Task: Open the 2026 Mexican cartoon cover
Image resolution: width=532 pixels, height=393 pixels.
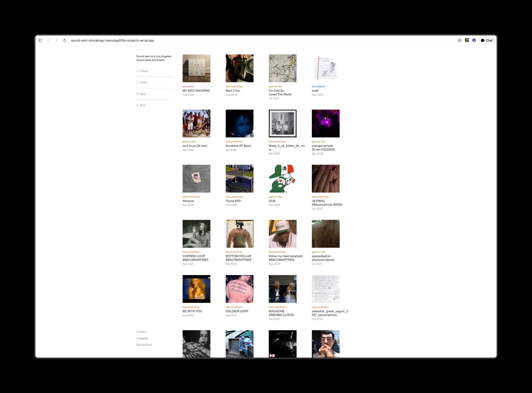Action: (x=282, y=179)
